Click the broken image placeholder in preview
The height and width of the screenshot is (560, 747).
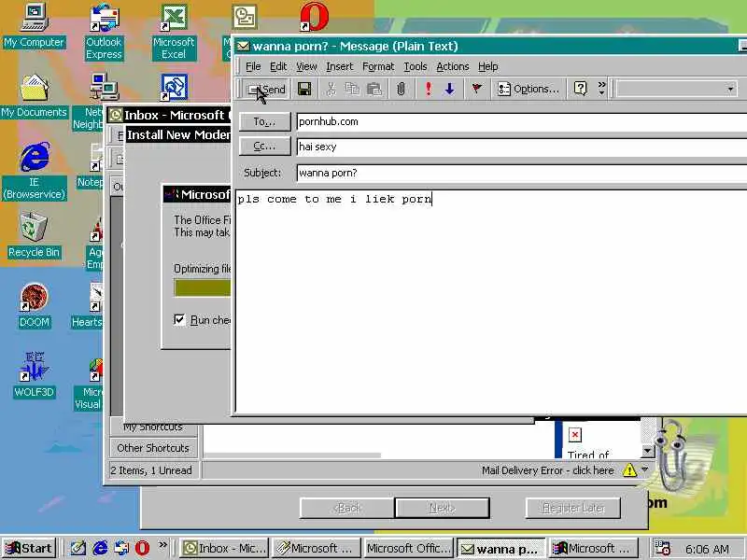click(x=575, y=434)
